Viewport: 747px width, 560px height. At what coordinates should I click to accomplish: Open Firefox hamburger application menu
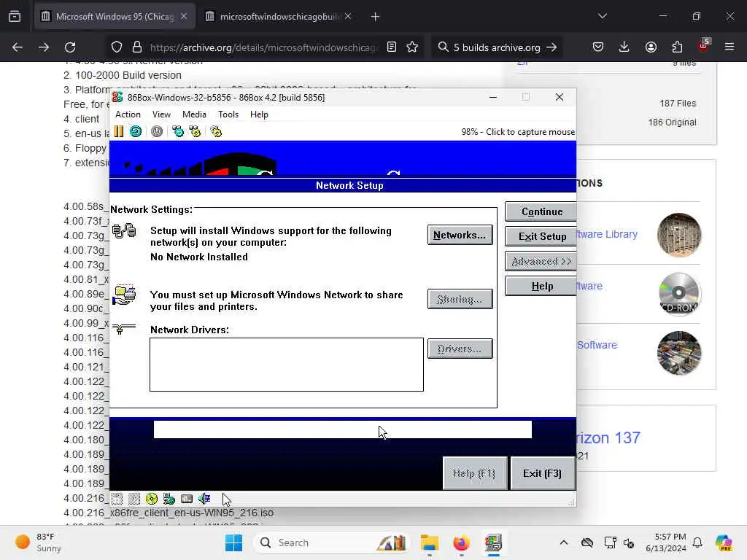(729, 47)
